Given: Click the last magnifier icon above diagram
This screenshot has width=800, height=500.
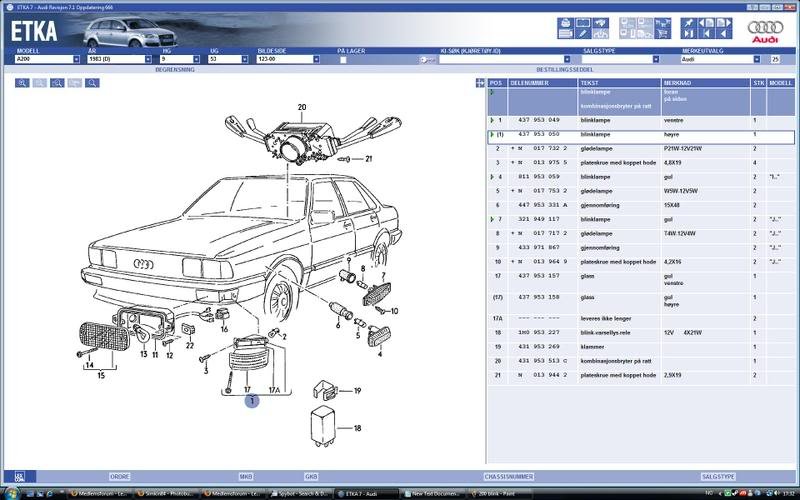Looking at the screenshot, I should click(x=92, y=83).
